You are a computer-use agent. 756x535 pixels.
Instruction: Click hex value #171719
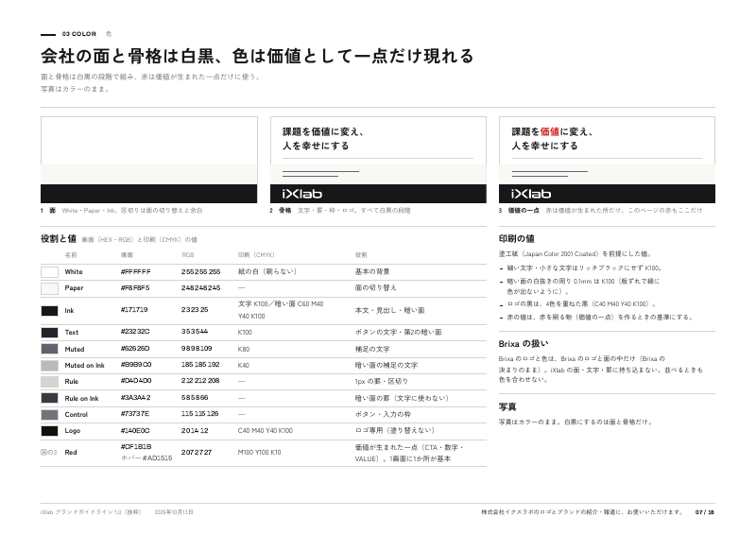click(x=134, y=310)
